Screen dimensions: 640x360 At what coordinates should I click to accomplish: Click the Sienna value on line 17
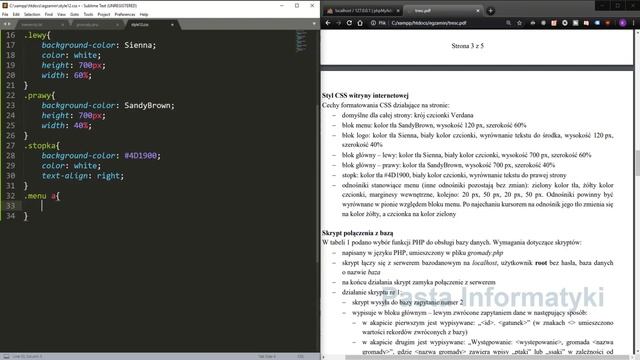click(x=138, y=45)
